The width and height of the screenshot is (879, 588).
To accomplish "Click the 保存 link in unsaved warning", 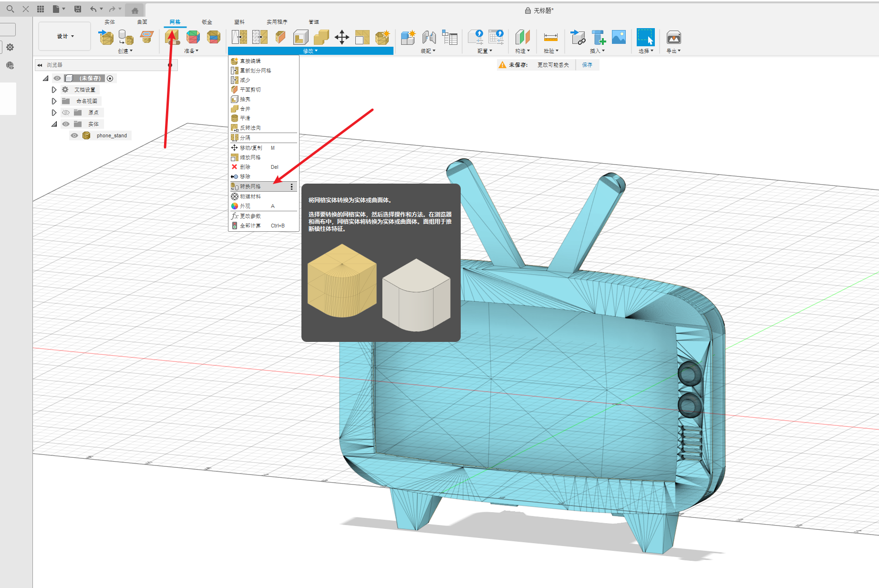I will click(587, 65).
